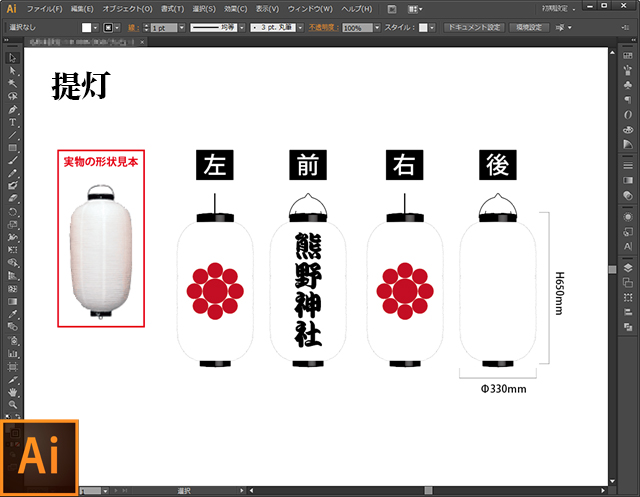Viewport: 640px width, 497px height.
Task: Select the Eraser tool
Action: (12, 199)
